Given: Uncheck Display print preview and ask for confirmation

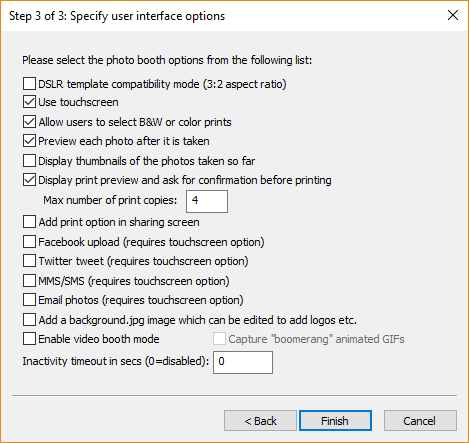Looking at the screenshot, I should 29,180.
